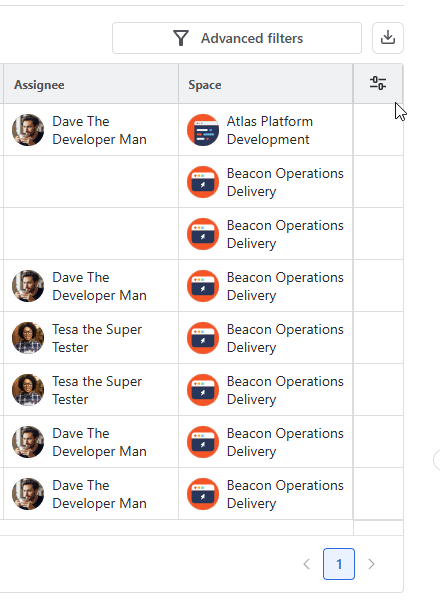This screenshot has height=600, width=440.
Task: Click Beacon Operations icon in second row
Action: 203,182
